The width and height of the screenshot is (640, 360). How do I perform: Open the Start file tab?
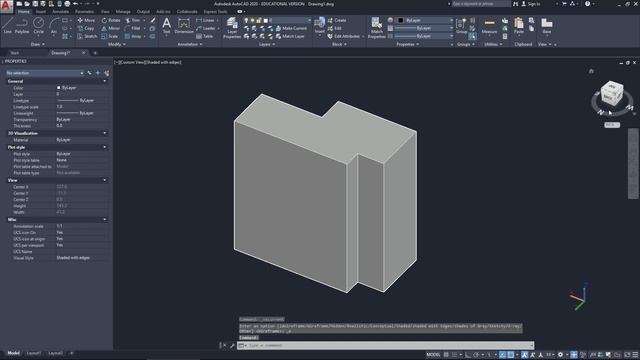(15, 53)
